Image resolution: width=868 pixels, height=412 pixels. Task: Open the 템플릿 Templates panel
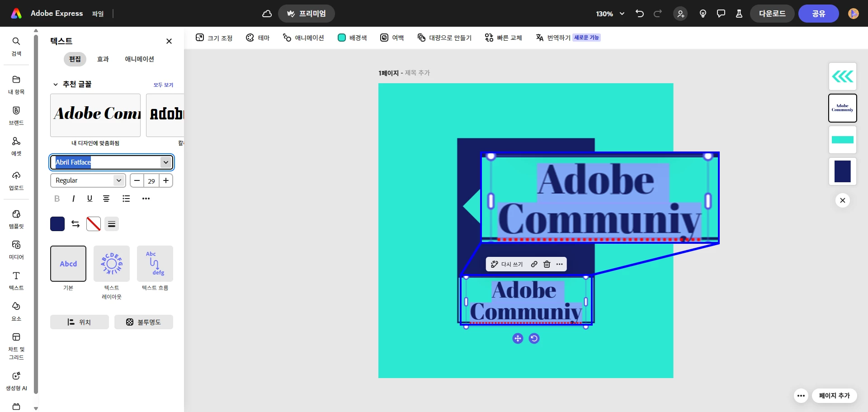pyautogui.click(x=16, y=219)
